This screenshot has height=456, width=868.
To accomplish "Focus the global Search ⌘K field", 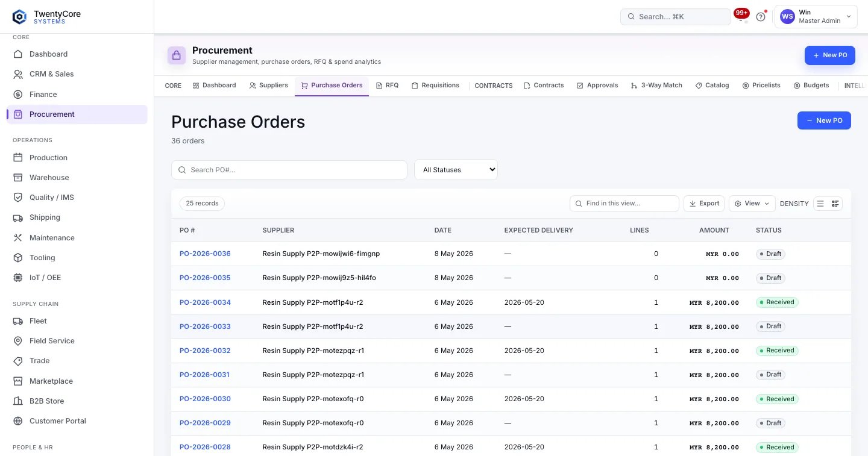I will (676, 17).
